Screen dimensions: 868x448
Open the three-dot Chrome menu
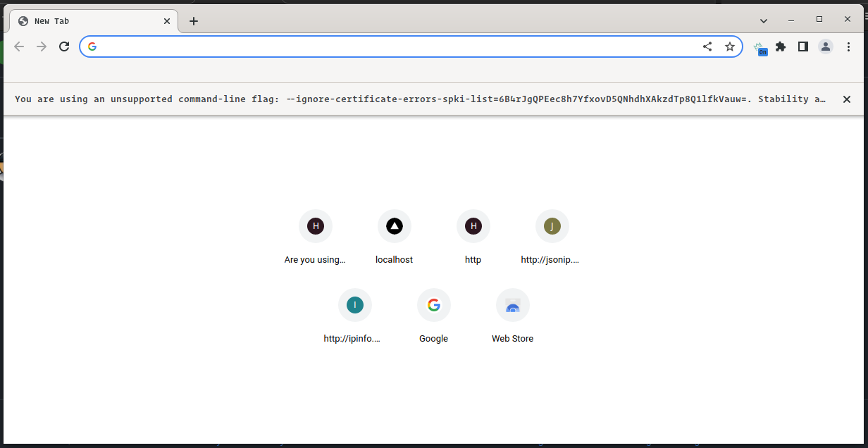(x=848, y=46)
